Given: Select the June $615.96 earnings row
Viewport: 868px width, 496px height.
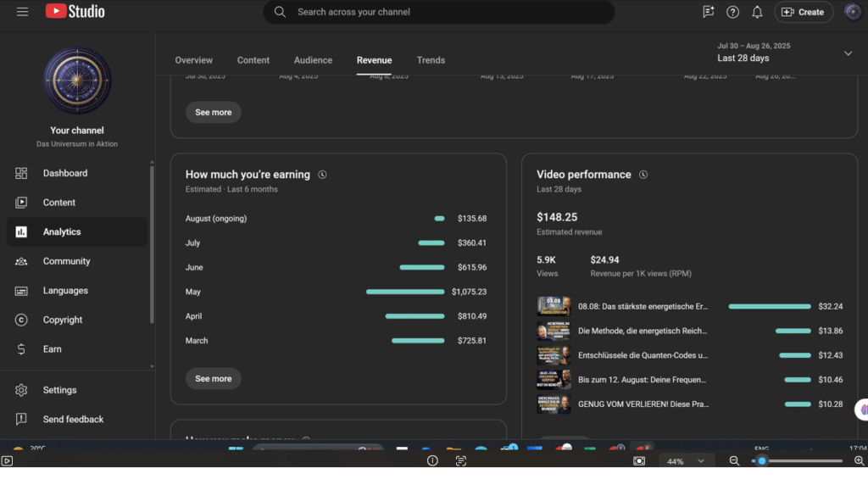Looking at the screenshot, I should (336, 267).
